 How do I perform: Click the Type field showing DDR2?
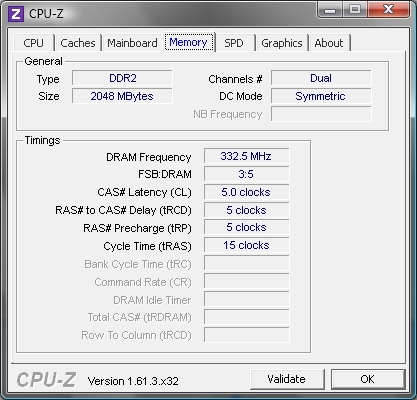click(x=122, y=78)
